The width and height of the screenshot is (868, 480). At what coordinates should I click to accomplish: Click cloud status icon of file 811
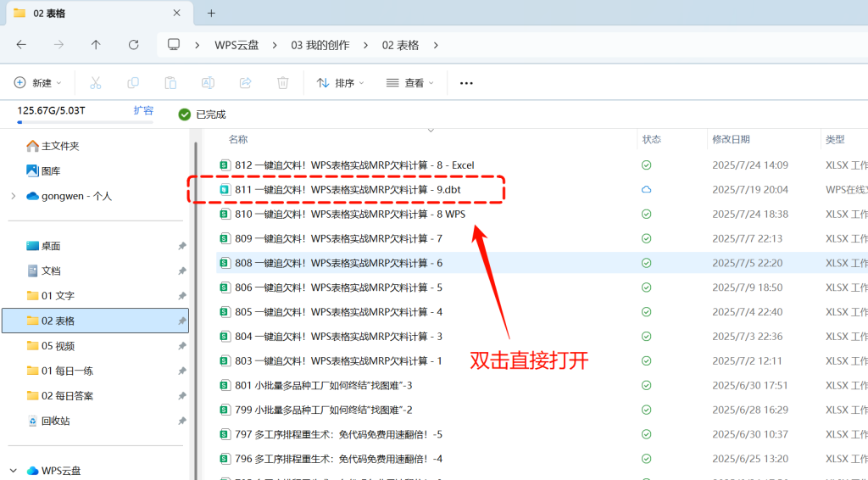click(646, 189)
